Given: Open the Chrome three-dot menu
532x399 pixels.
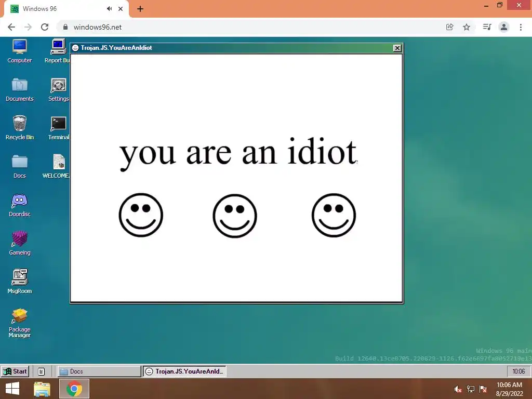Looking at the screenshot, I should tap(521, 27).
